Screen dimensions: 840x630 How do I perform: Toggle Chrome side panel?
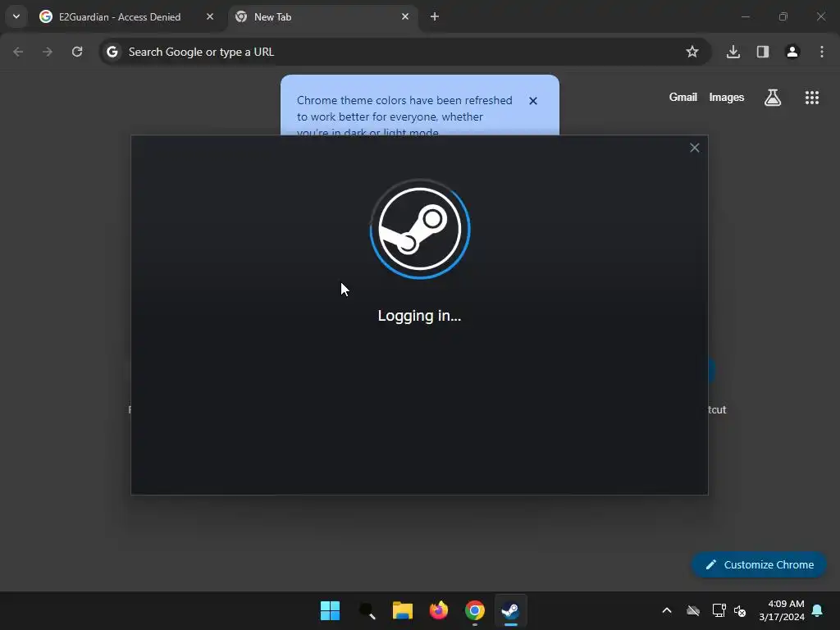763,52
